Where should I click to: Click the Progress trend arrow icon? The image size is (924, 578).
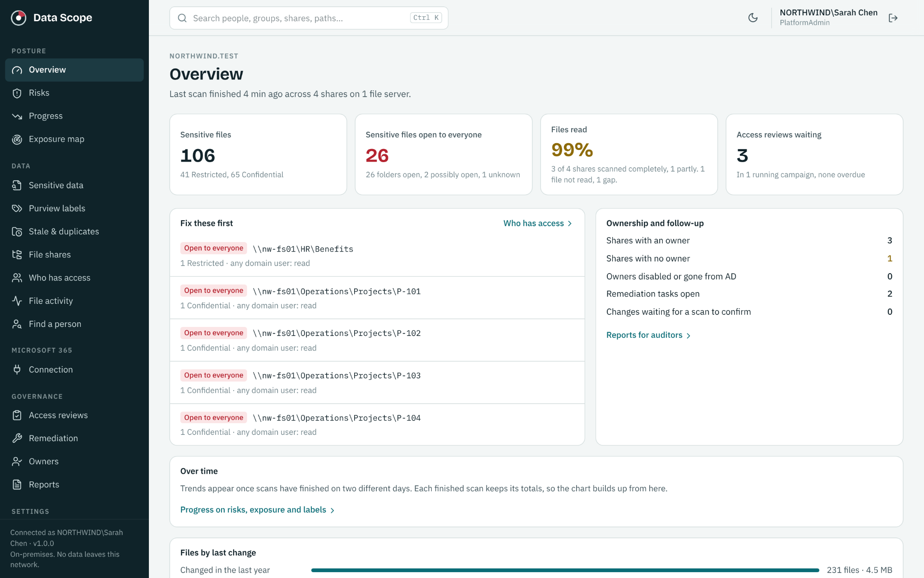pyautogui.click(x=17, y=116)
